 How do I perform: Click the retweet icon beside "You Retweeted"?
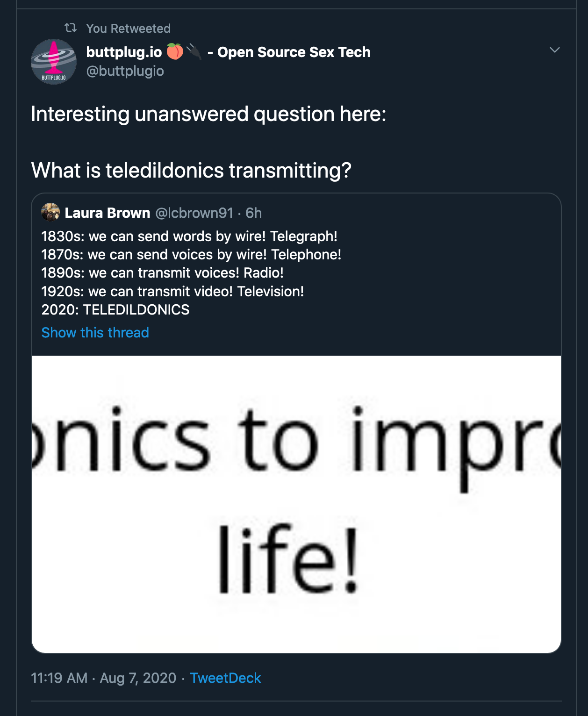71,28
